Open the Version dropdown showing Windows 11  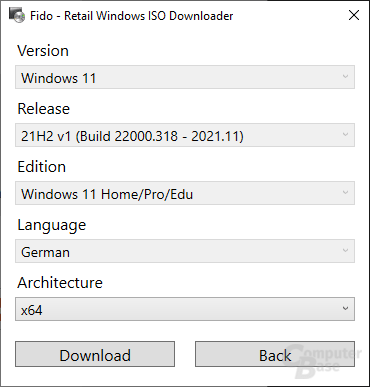[x=185, y=77]
